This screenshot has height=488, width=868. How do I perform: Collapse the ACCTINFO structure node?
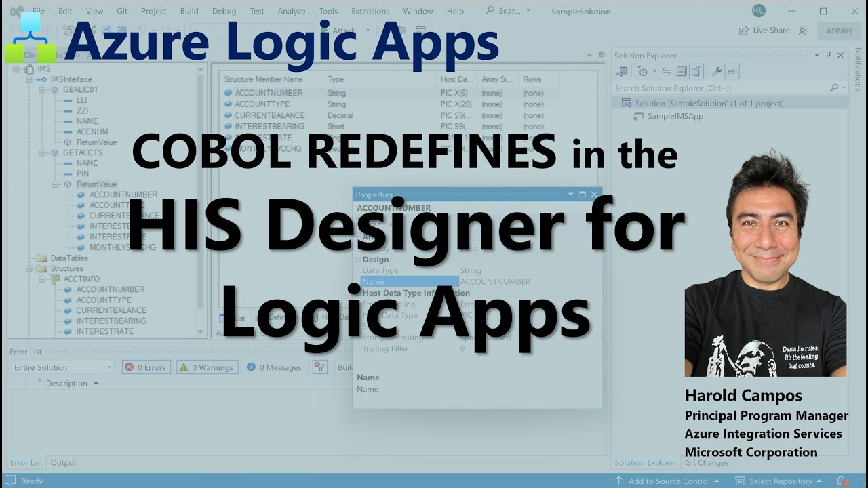click(43, 279)
